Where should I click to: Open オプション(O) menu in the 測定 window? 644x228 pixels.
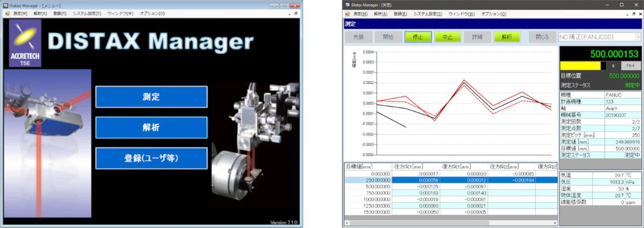[x=494, y=13]
